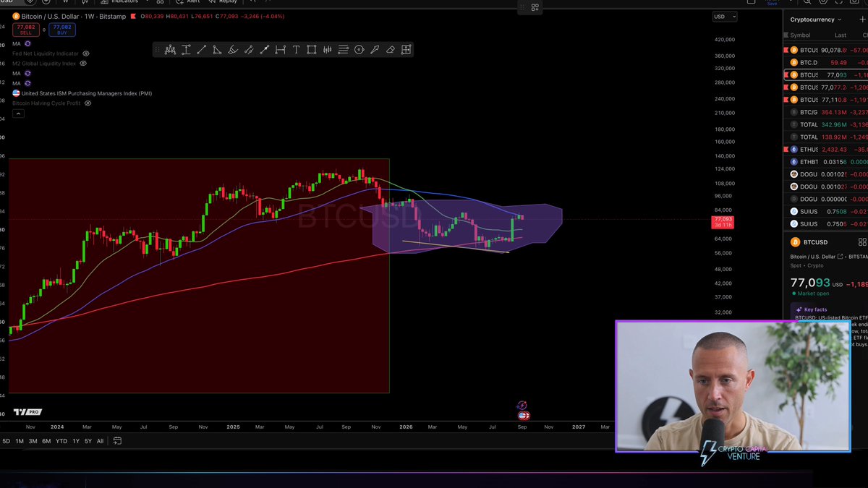Click the lightning event marker on timeline
Image resolution: width=868 pixels, height=488 pixels.
522,406
